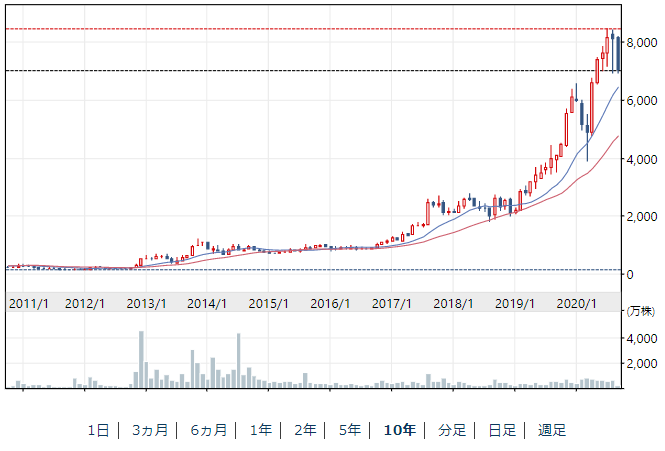This screenshot has width=665, height=451.
Task: Click the 2013/1 date axis label
Action: (146, 304)
